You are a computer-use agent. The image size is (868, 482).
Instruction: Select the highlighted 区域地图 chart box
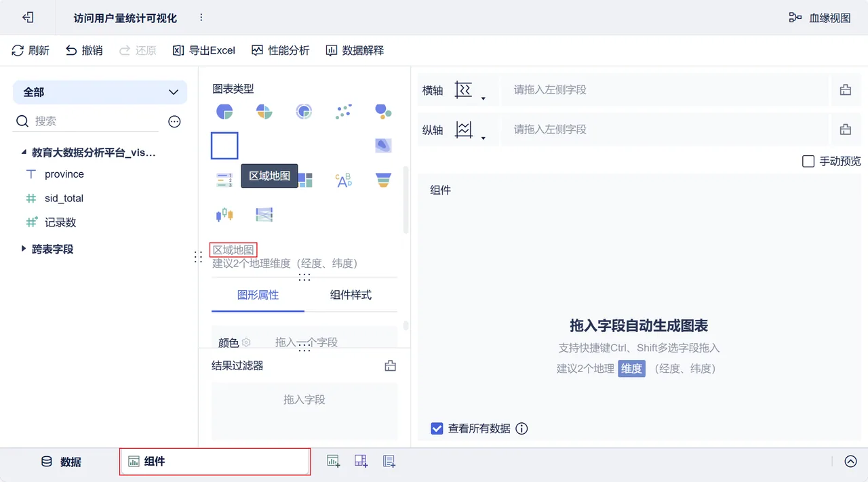point(224,146)
